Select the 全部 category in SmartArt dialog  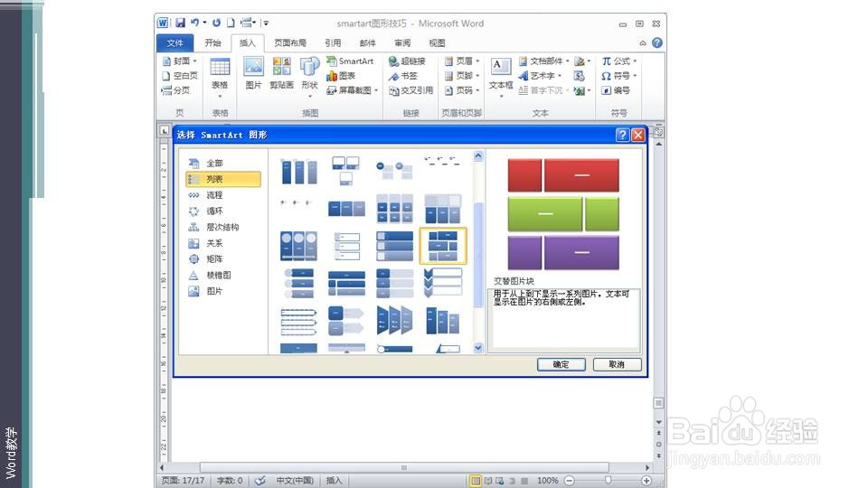223,164
